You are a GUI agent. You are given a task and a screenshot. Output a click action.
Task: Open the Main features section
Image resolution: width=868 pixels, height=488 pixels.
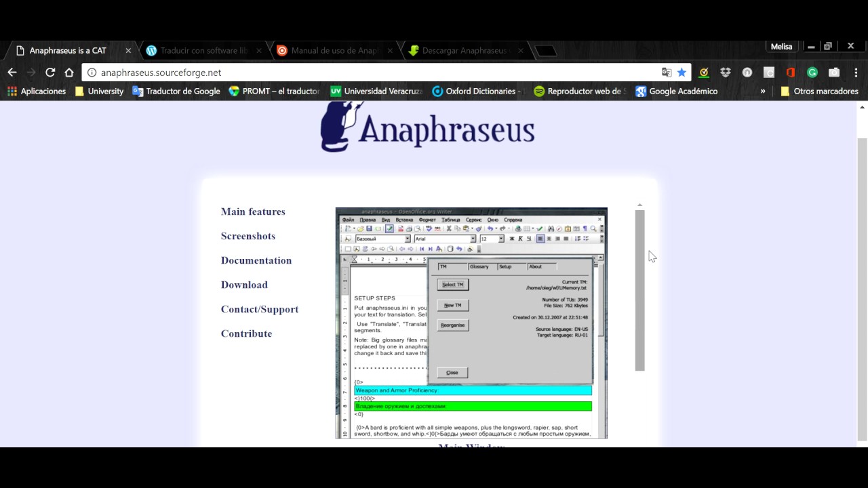coord(253,211)
